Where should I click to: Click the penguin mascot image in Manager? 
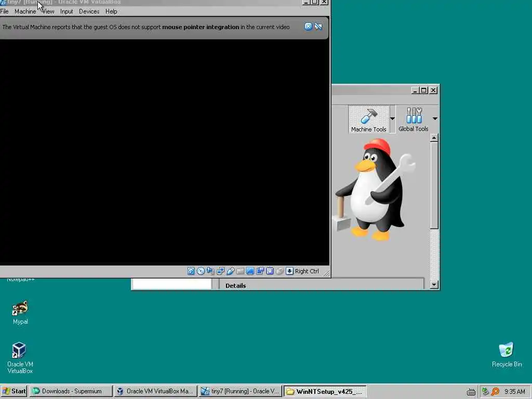(x=375, y=189)
